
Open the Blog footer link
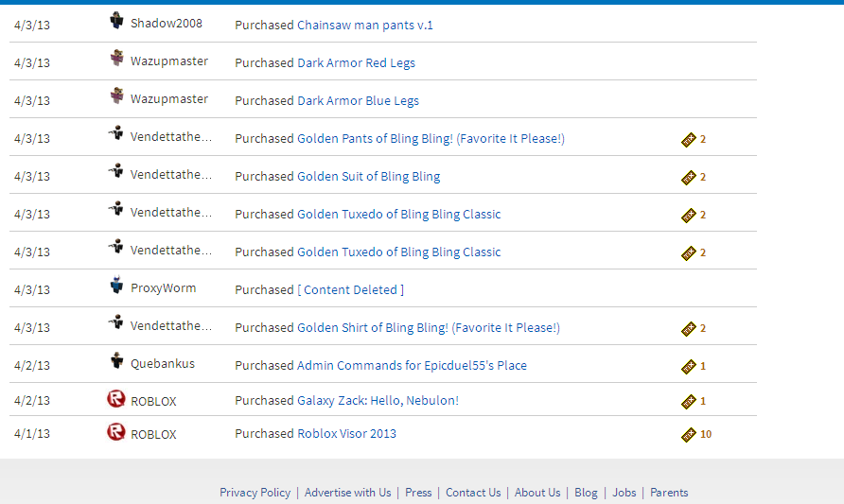pyautogui.click(x=586, y=492)
